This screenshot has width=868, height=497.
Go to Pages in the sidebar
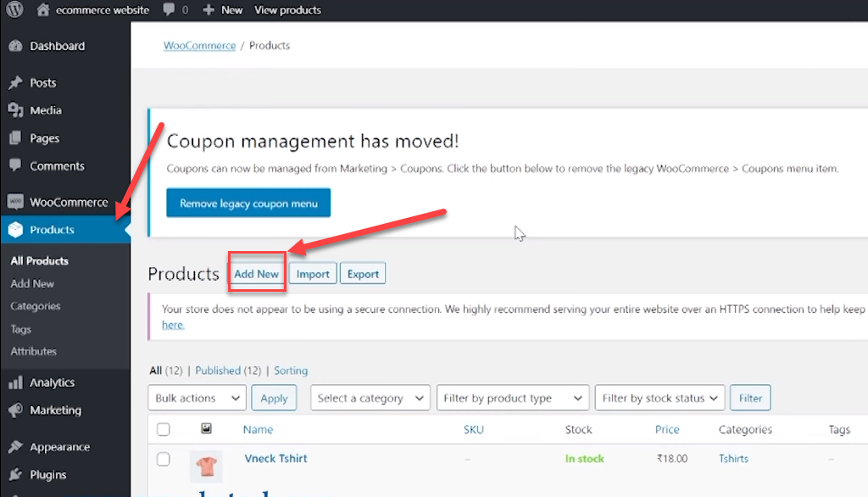(x=44, y=138)
